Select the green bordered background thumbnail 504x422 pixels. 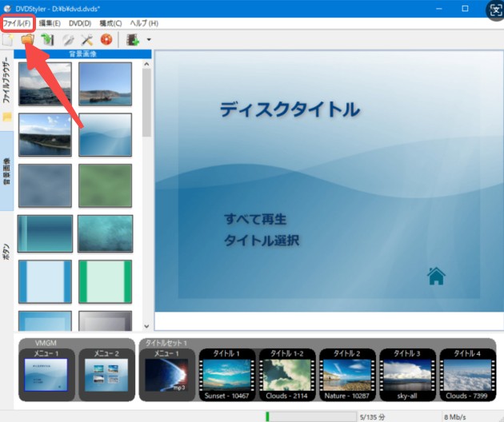pyautogui.click(x=105, y=281)
